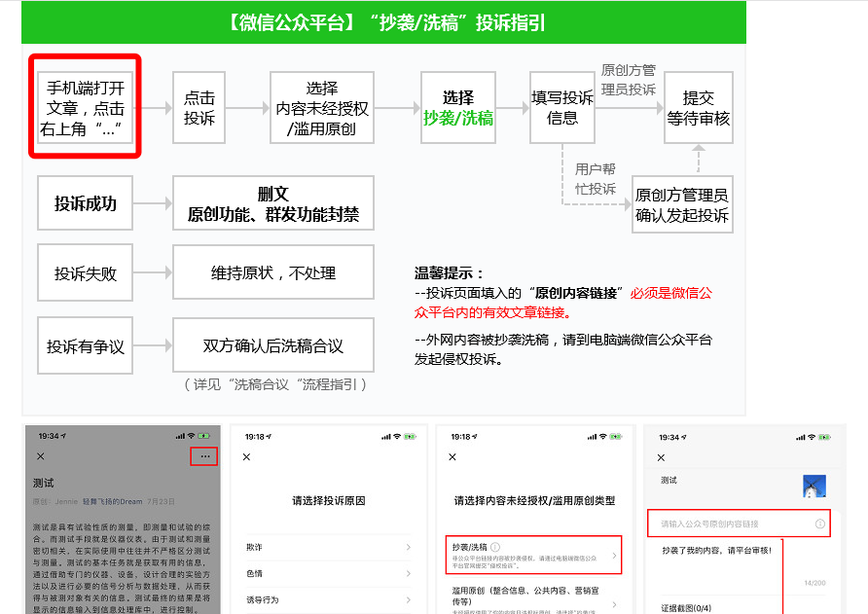Click the 投诉有争议 outcome box
This screenshot has width=868, height=614.
click(85, 345)
